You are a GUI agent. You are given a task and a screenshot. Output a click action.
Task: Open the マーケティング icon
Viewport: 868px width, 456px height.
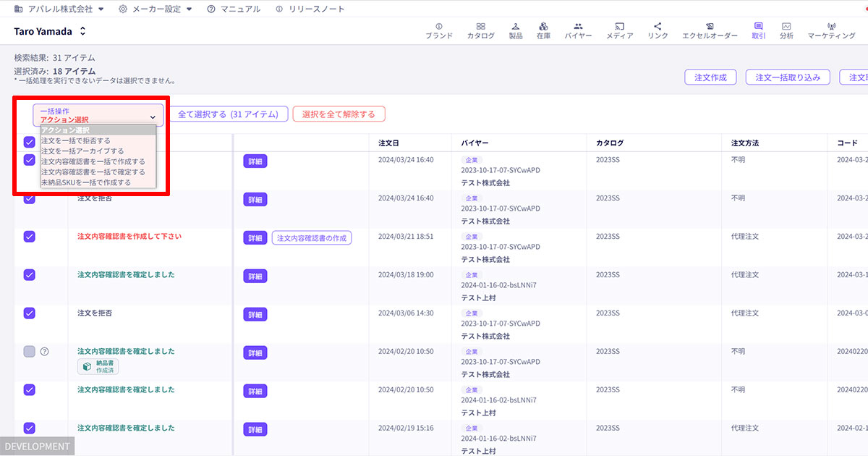pos(831,26)
